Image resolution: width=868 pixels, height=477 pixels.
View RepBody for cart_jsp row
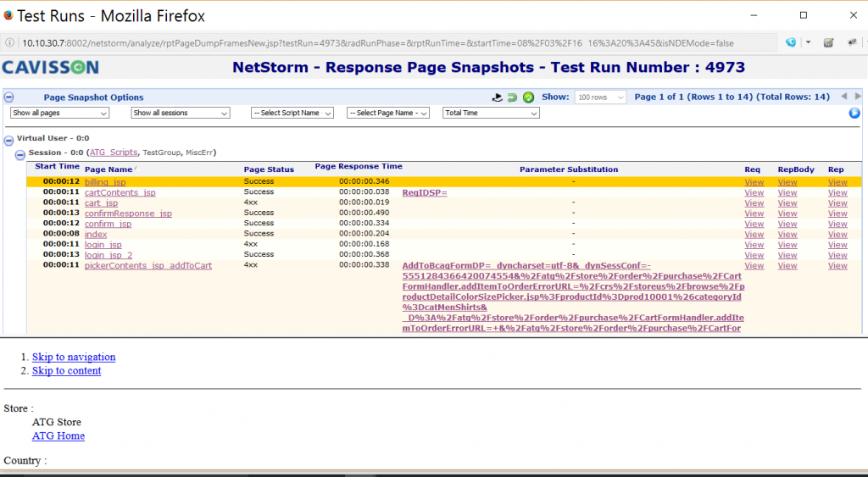point(787,203)
